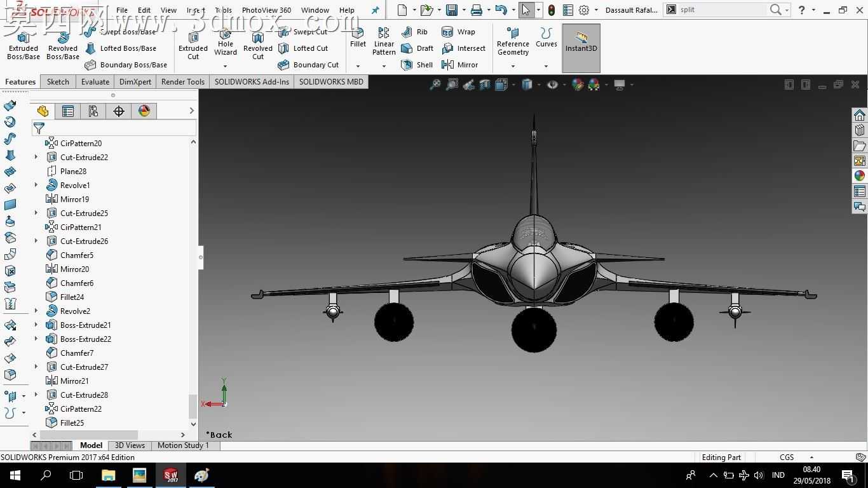This screenshot has width=868, height=488.
Task: Choose the Boundary Boss/Base command
Action: (x=126, y=65)
